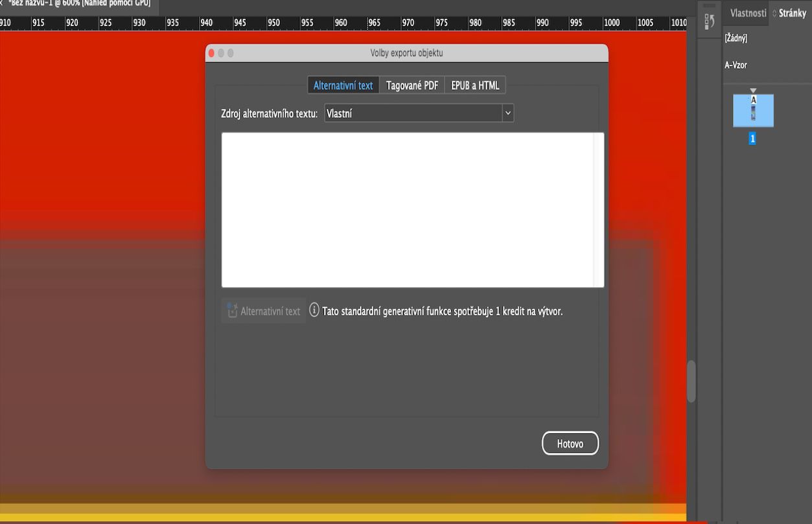
Task: Select the Bez názvu-1 document tab
Action: point(79,4)
